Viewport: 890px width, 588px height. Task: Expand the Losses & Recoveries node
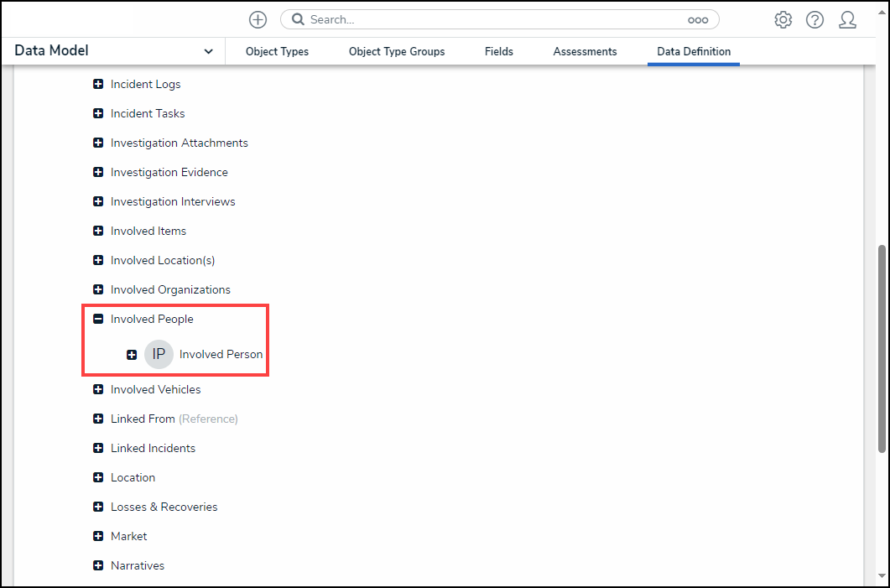98,507
